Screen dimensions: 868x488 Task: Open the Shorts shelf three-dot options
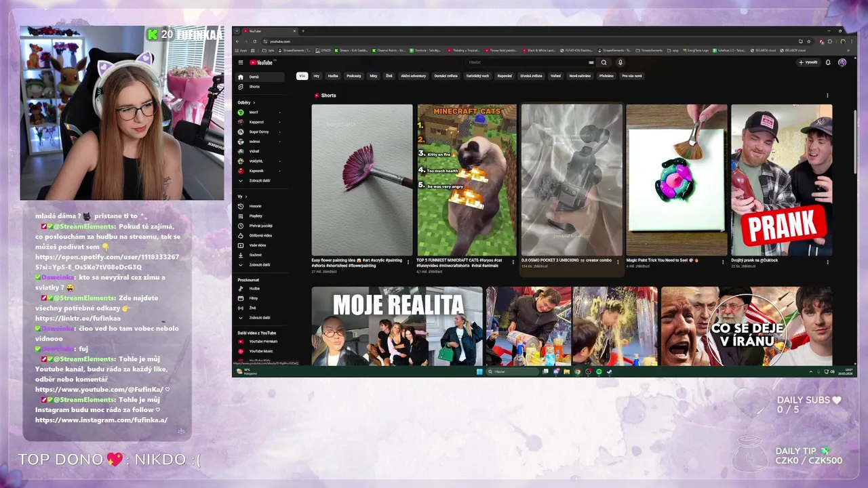pos(827,96)
